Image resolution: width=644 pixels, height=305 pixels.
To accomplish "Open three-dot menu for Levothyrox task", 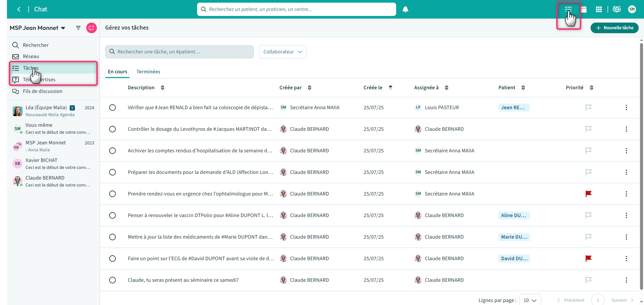I will click(x=626, y=129).
